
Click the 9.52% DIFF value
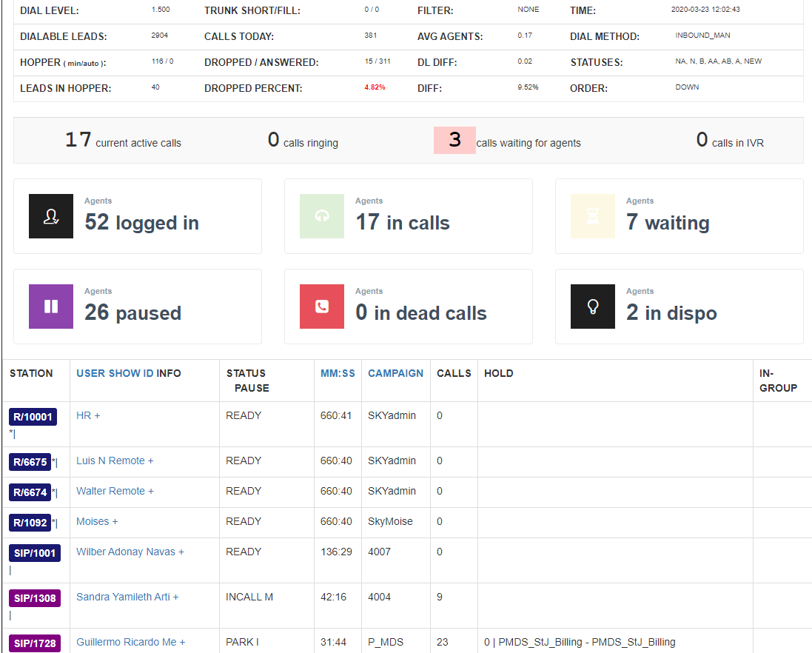pos(528,87)
